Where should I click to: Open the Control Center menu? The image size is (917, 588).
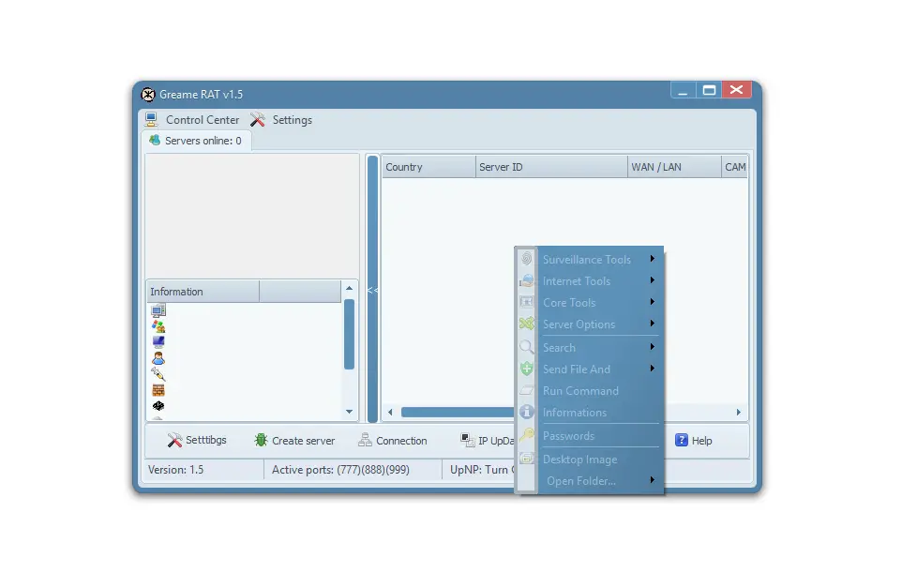(x=192, y=120)
